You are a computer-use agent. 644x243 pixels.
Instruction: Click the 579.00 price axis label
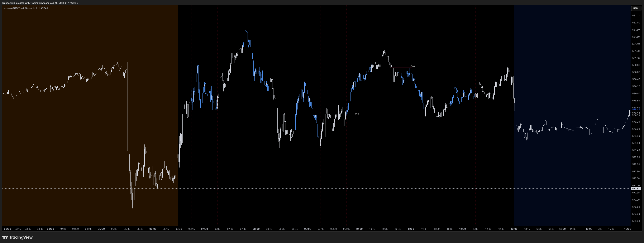click(x=636, y=129)
